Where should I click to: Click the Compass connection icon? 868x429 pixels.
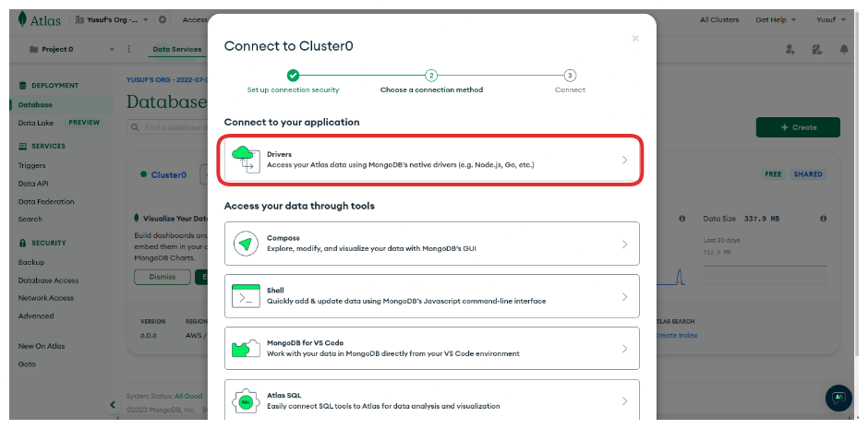coord(246,244)
